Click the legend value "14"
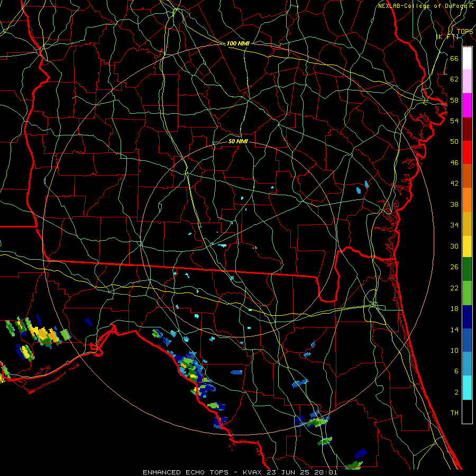Viewport: 476px width, 476px height. pos(454,329)
